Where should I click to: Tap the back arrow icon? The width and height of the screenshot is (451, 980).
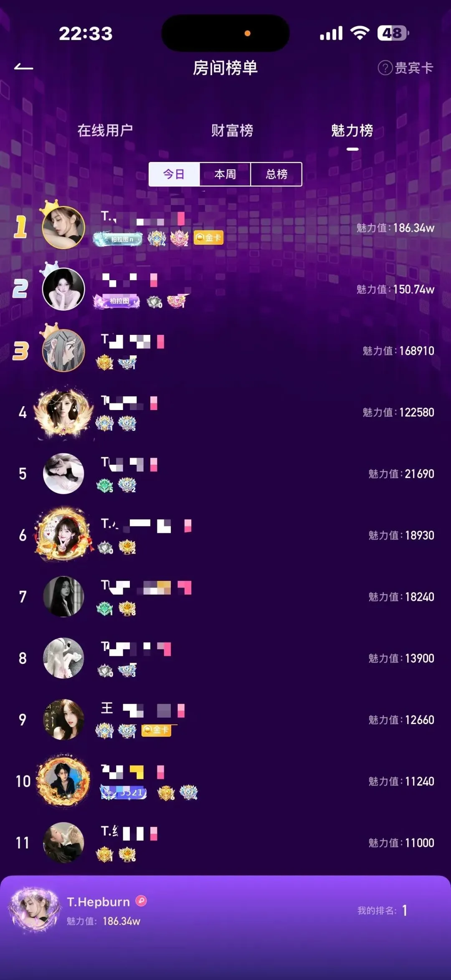pos(23,67)
